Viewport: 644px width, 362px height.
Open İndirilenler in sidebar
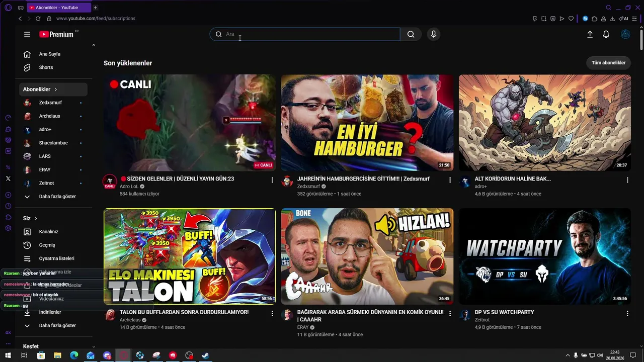point(53,312)
